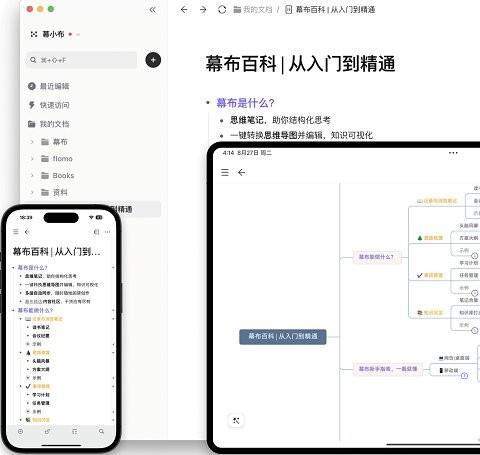Tap the mind map view icon on the phone
The width and height of the screenshot is (480, 455).
[x=96, y=232]
